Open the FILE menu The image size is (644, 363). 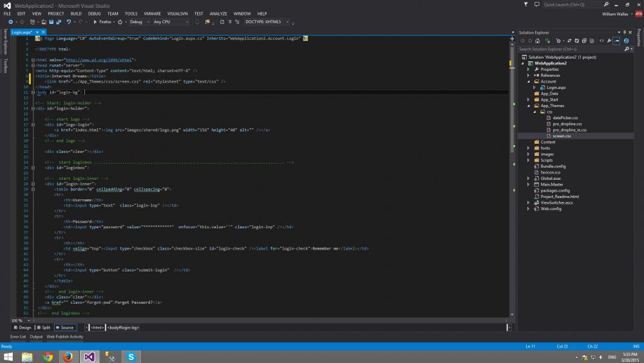(7, 14)
